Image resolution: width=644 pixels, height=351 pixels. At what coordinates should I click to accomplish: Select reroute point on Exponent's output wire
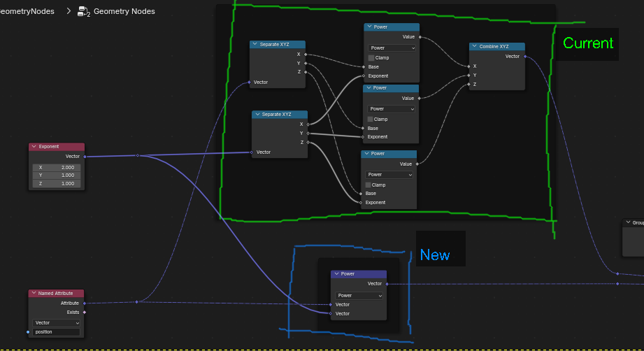(x=138, y=156)
